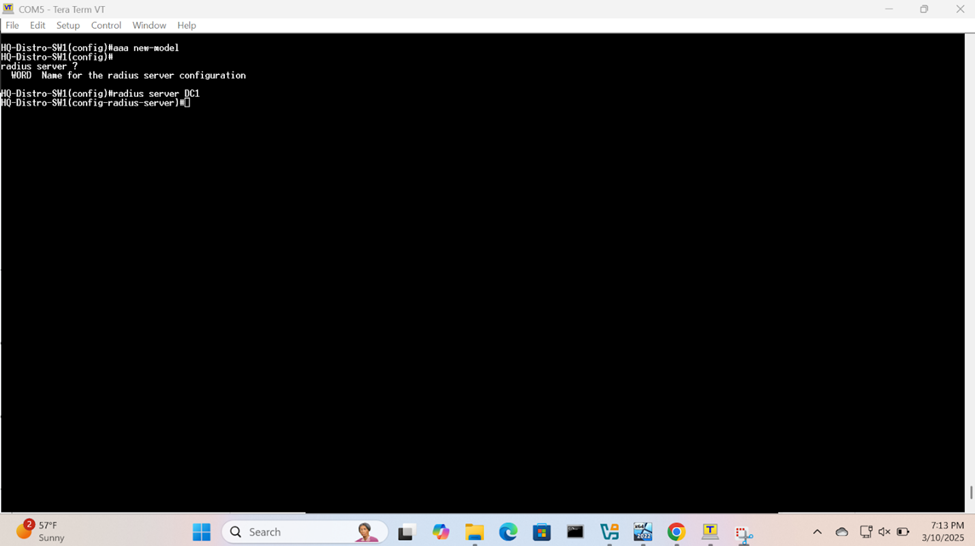975x546 pixels.
Task: Close the Tera Term window
Action: 959,9
